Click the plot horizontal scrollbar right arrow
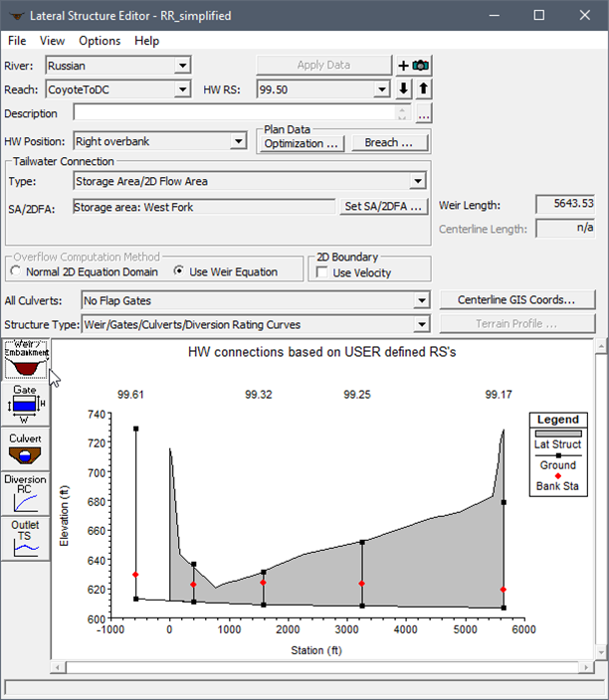The height and width of the screenshot is (700, 609). tap(587, 668)
